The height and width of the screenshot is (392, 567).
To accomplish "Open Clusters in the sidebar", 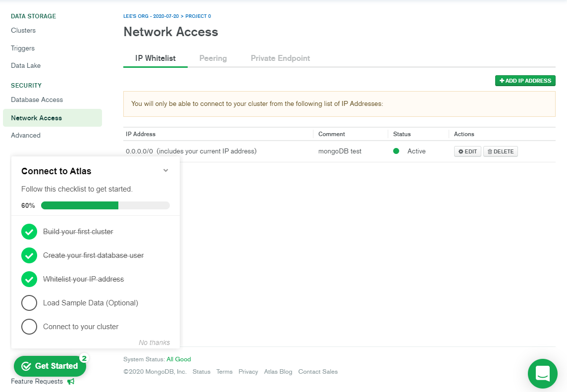I will click(x=23, y=30).
